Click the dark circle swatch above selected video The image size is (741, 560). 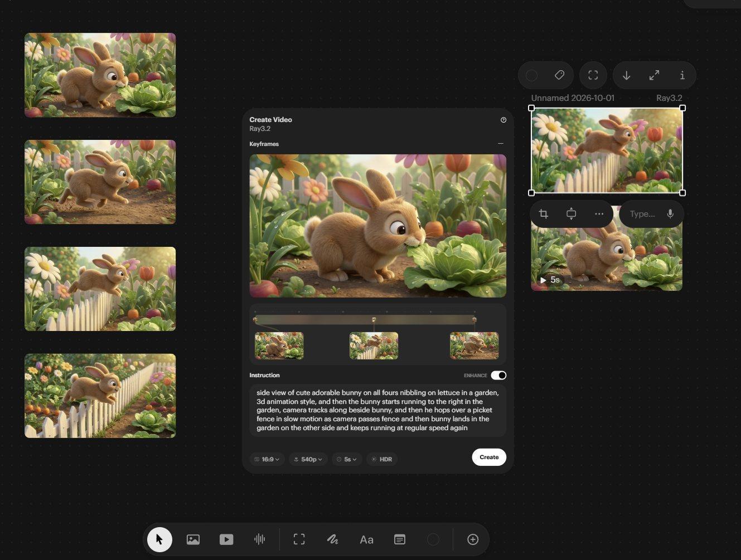click(532, 75)
